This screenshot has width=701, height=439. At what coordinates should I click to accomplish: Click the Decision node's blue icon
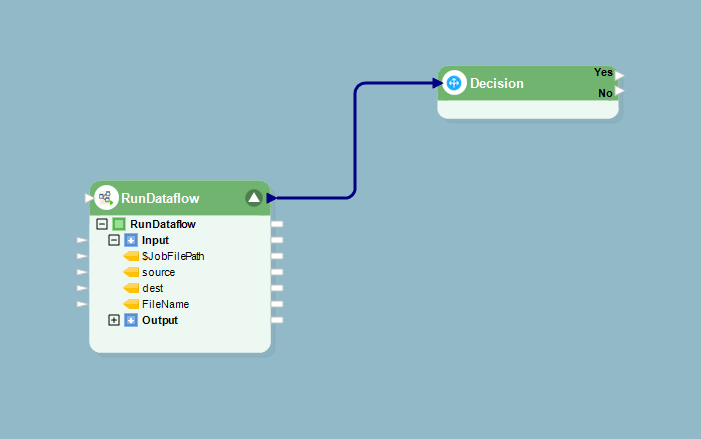coord(454,83)
